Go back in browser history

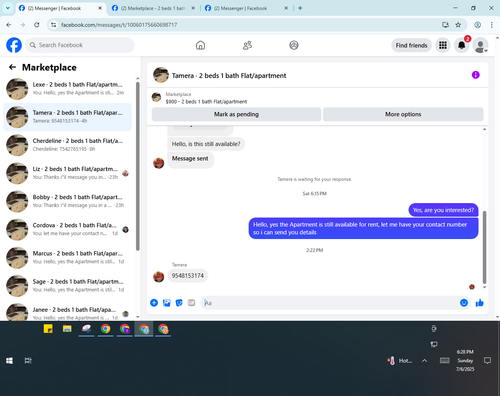pyautogui.click(x=9, y=25)
